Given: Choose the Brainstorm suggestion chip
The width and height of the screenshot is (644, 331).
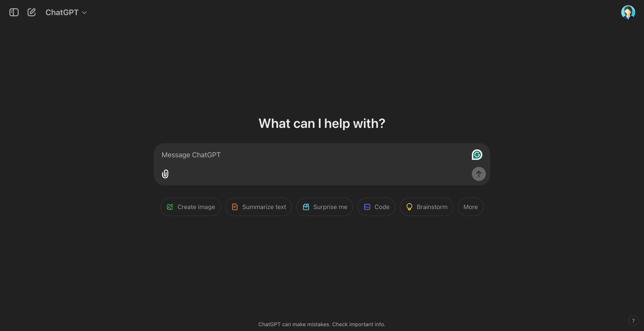Looking at the screenshot, I should [x=427, y=207].
